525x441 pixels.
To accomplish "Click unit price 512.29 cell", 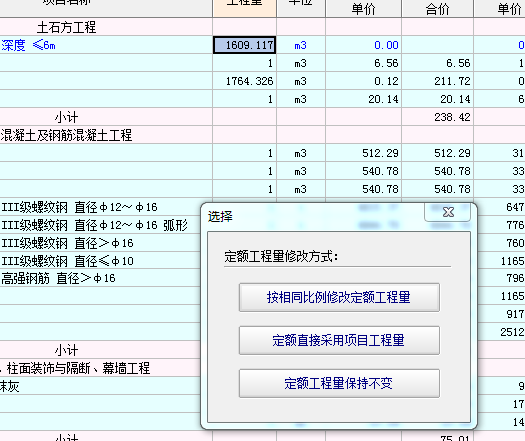I will 364,153.
